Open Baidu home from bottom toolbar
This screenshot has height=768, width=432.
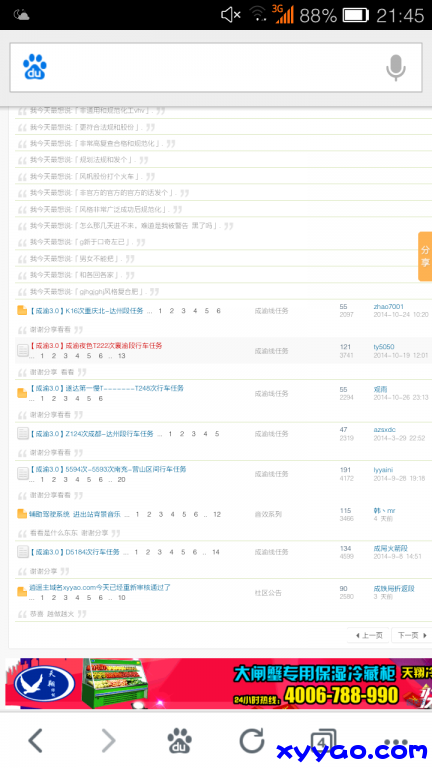pos(179,740)
